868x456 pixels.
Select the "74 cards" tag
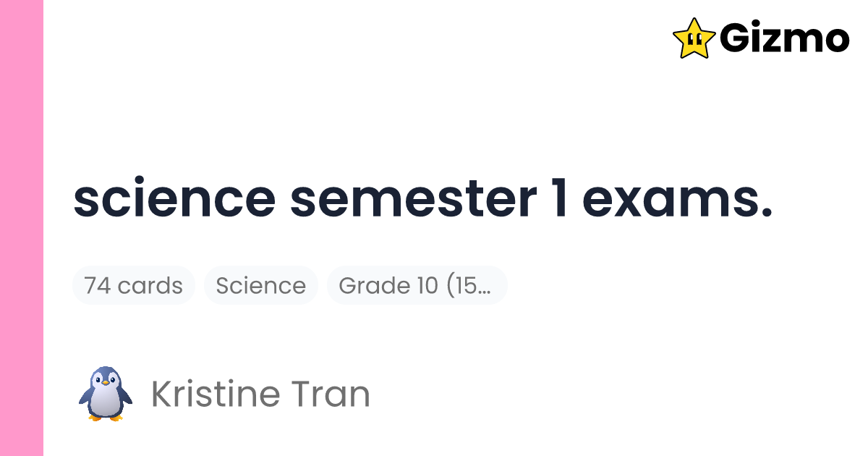pos(134,285)
